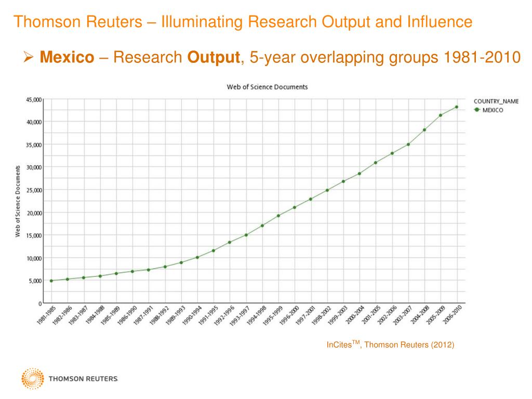Click the THOMSON REUTERS wordmark text
Image resolution: width=532 pixels, height=399 pixels.
[x=83, y=379]
